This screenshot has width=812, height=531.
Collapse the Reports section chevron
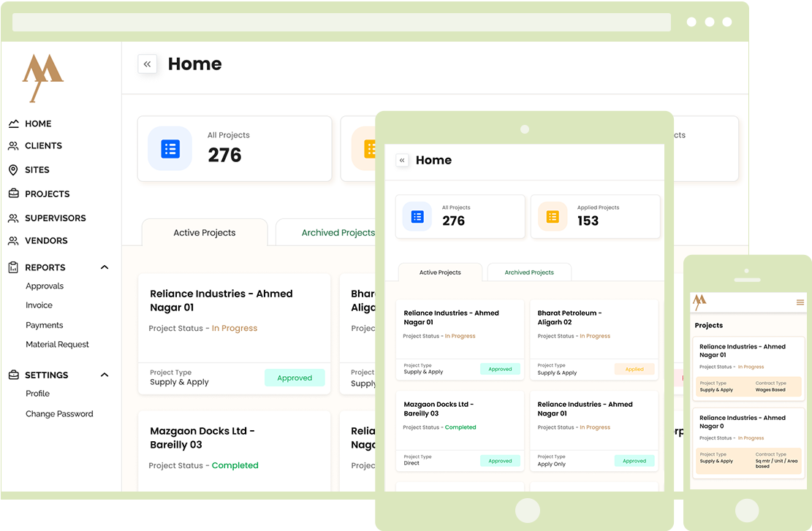(105, 268)
